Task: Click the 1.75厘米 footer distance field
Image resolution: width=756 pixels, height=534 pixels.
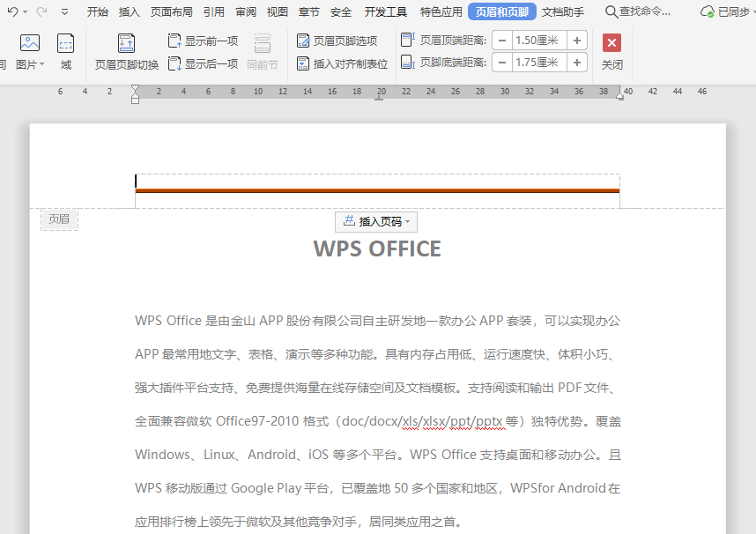Action: point(539,63)
